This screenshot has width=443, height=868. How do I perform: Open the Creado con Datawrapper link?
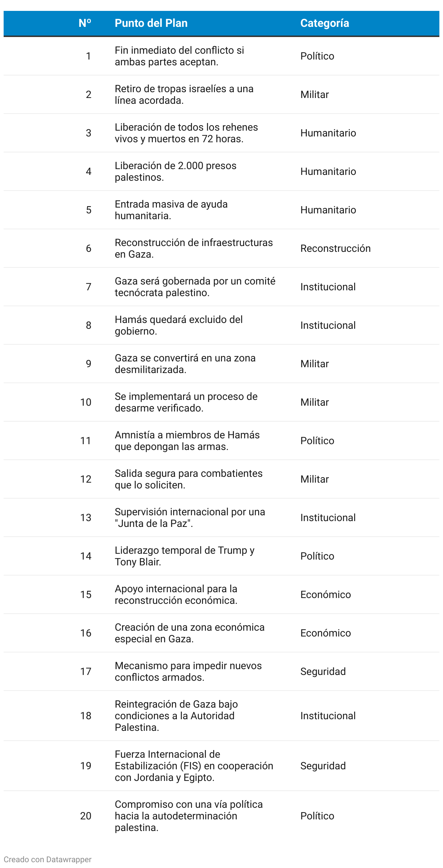[x=48, y=859]
